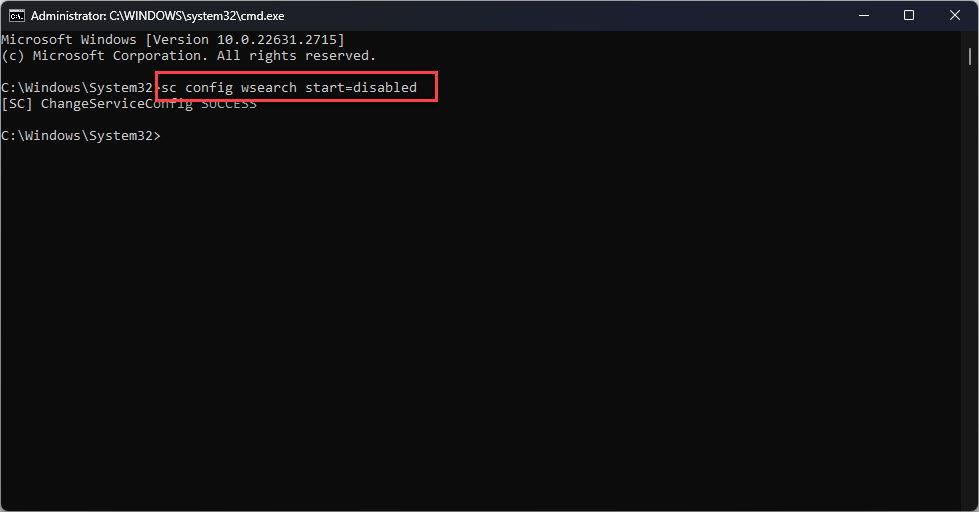The image size is (979, 512).
Task: Click the word wsearch in the command
Action: click(x=268, y=87)
